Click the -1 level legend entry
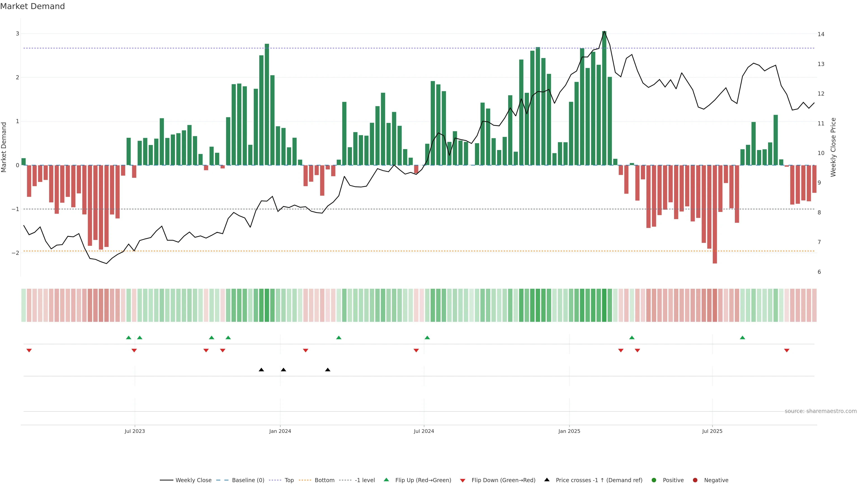Viewport: 868px width, 488px height. (365, 480)
